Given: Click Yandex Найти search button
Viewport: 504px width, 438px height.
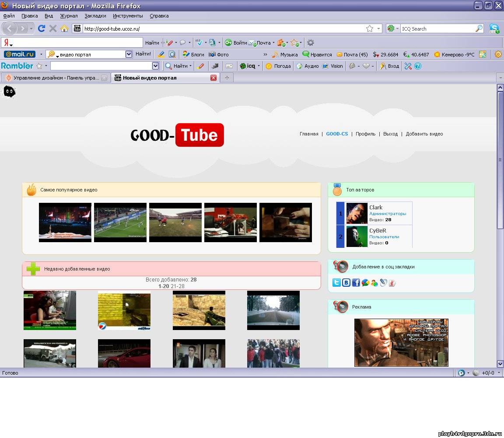Looking at the screenshot, I should pos(152,42).
